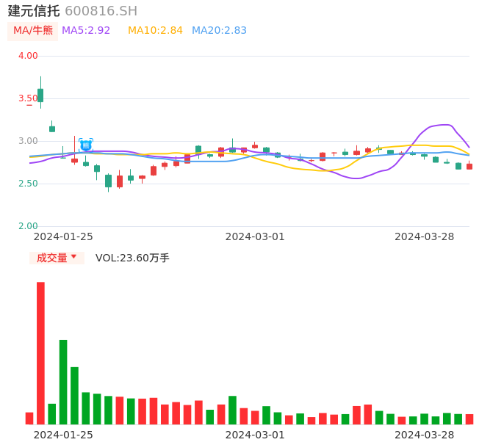
Task: Toggle the MA10:2.84 moving average legend
Action: pos(155,31)
